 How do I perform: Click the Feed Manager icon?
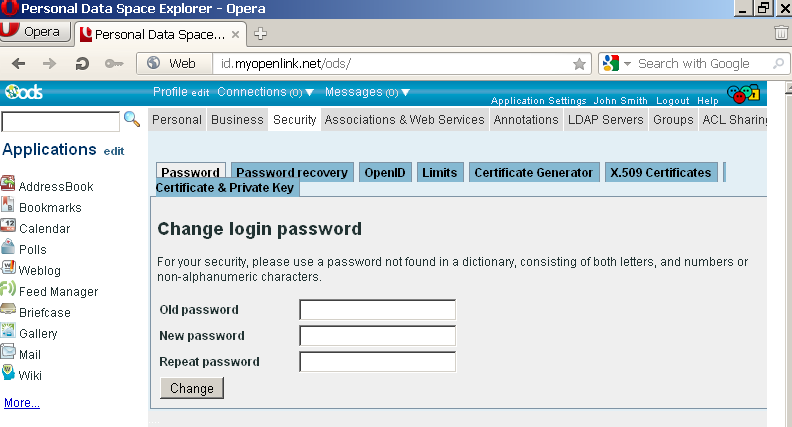(x=8, y=290)
